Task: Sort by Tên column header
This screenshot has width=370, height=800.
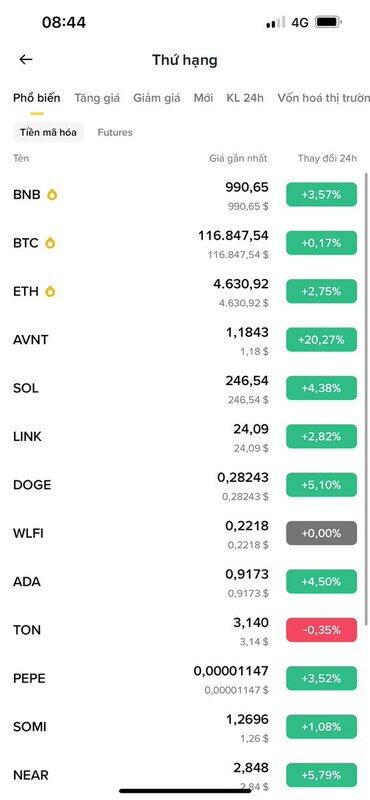Action: tap(21, 159)
